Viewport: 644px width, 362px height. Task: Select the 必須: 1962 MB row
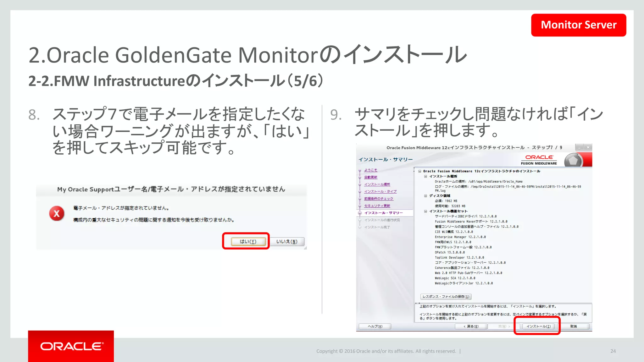pos(446,201)
